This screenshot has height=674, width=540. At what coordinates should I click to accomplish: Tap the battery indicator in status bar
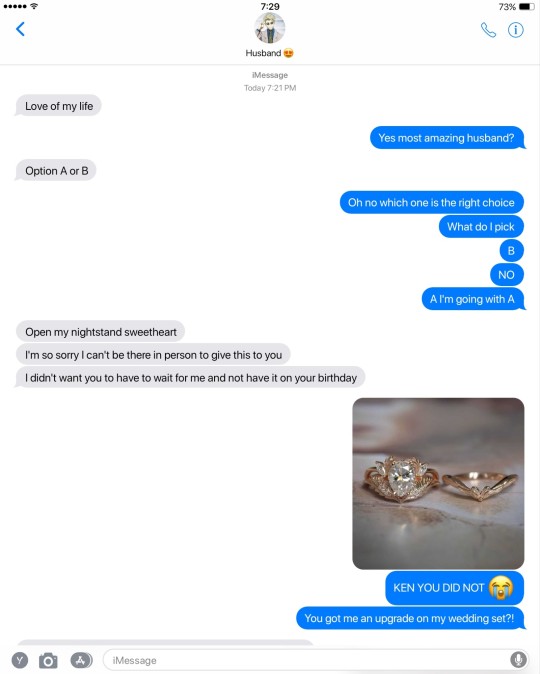point(527,7)
